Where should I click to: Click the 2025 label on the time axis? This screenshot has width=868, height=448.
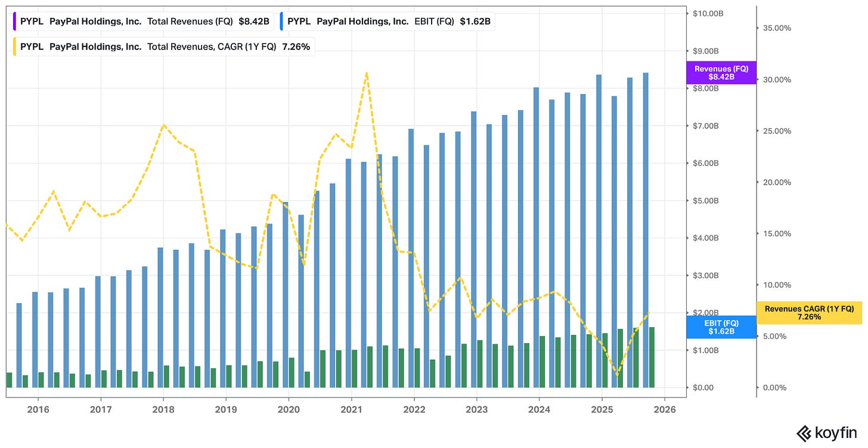point(602,409)
